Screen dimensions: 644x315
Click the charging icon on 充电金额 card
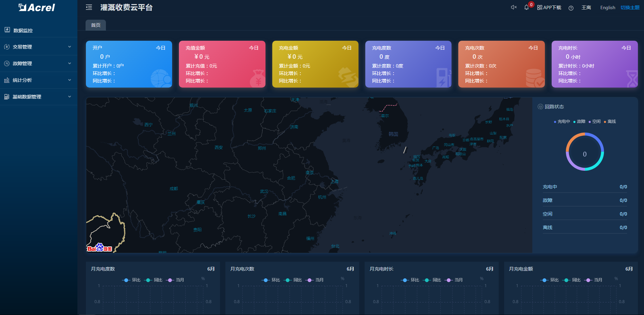[x=348, y=77]
